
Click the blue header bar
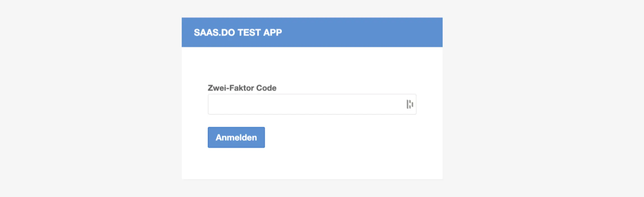click(364, 33)
